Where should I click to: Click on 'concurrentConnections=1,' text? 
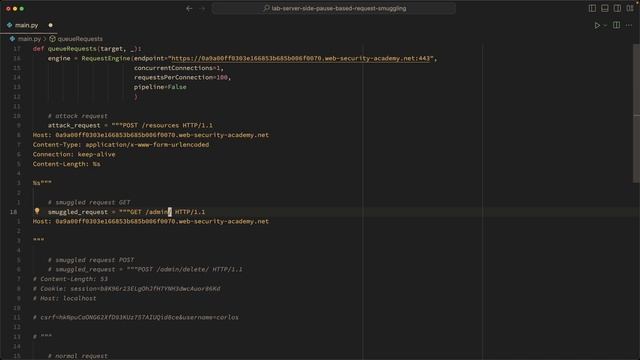[x=179, y=68]
